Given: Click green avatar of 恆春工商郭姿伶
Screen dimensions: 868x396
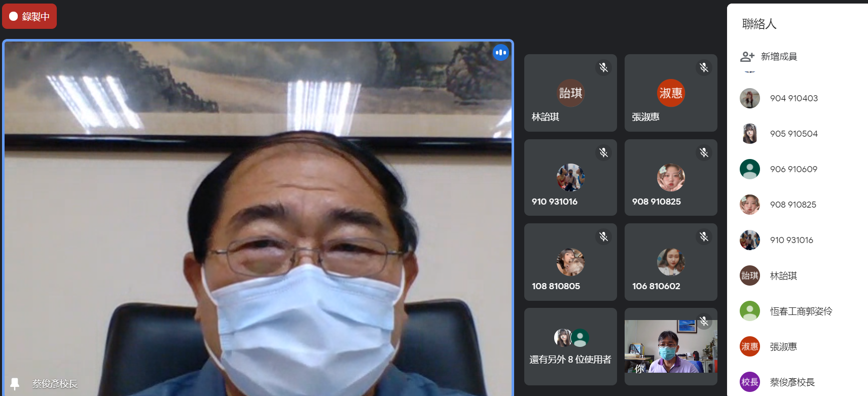Looking at the screenshot, I should 750,311.
